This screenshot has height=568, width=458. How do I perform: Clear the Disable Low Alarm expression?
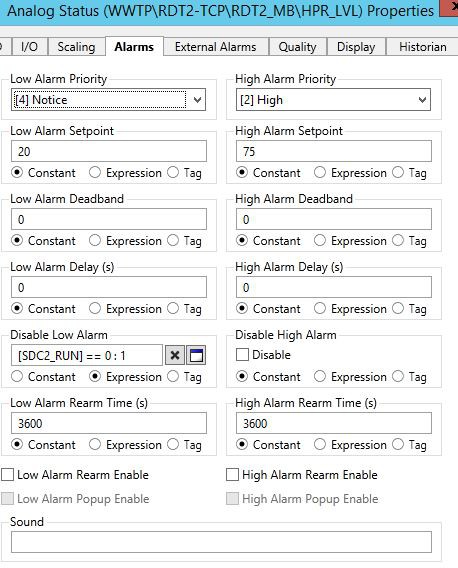point(175,355)
